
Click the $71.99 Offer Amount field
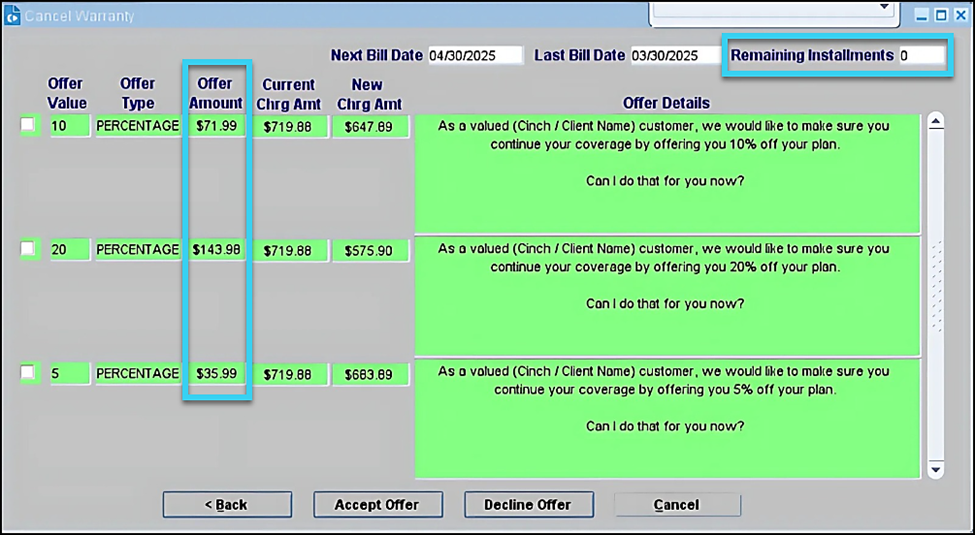pos(217,126)
